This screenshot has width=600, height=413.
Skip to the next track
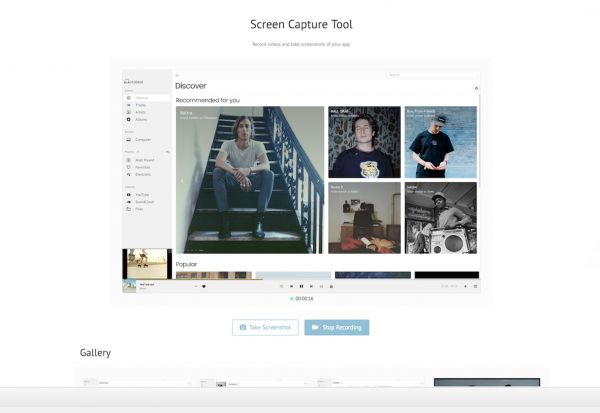(x=311, y=286)
